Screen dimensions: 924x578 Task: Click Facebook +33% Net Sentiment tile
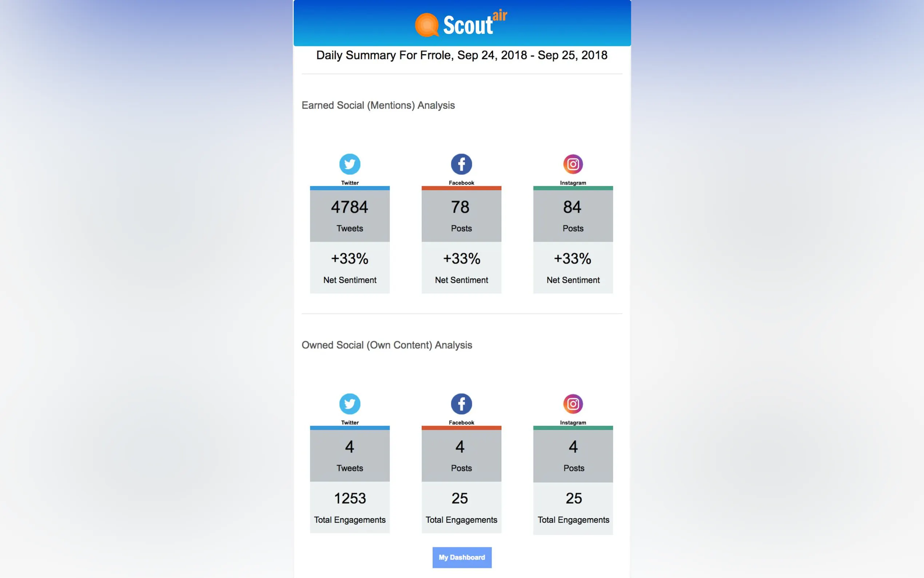tap(461, 268)
